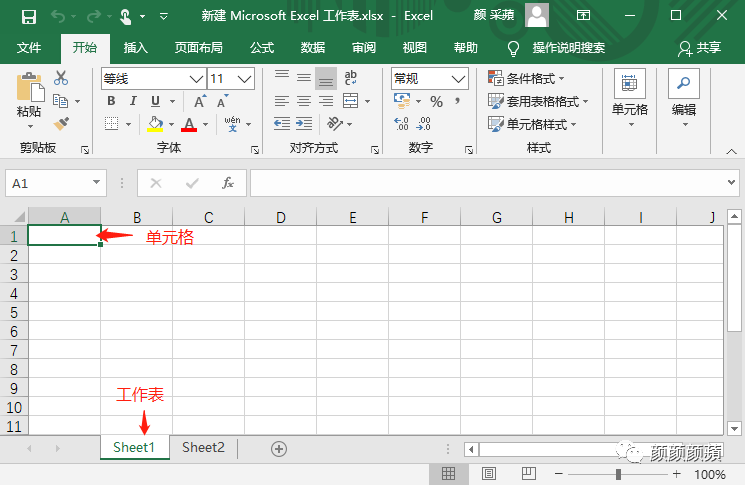Apply accounting number format icon
Image resolution: width=745 pixels, height=485 pixels.
pyautogui.click(x=402, y=101)
